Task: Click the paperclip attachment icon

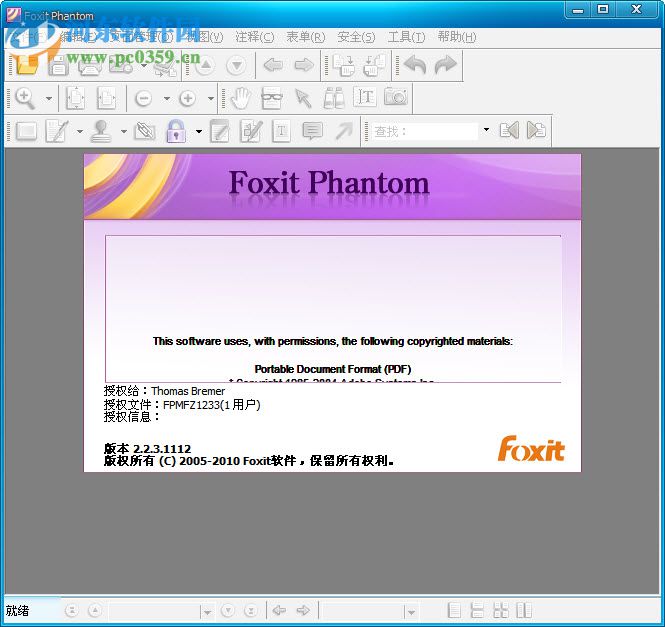Action: point(145,131)
